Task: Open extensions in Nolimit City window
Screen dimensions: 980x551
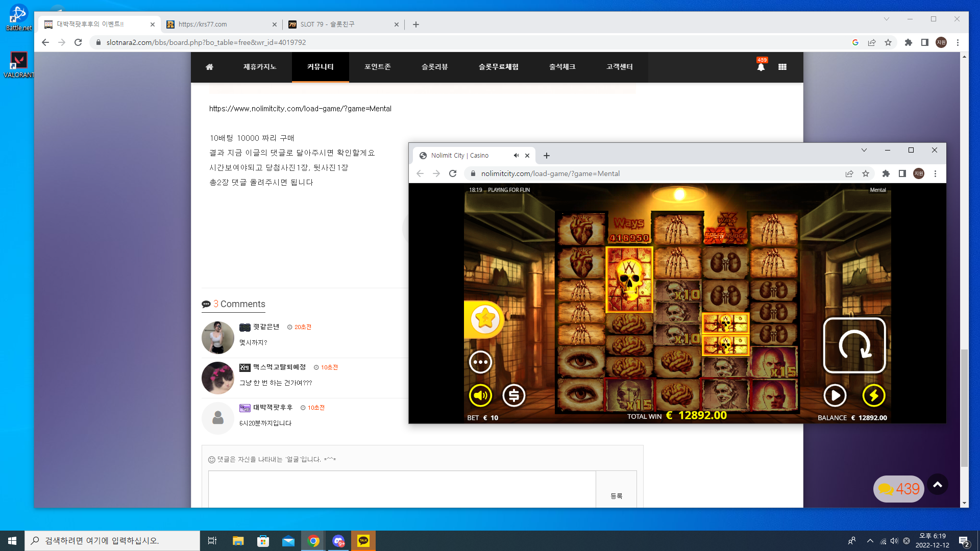Action: pyautogui.click(x=886, y=173)
